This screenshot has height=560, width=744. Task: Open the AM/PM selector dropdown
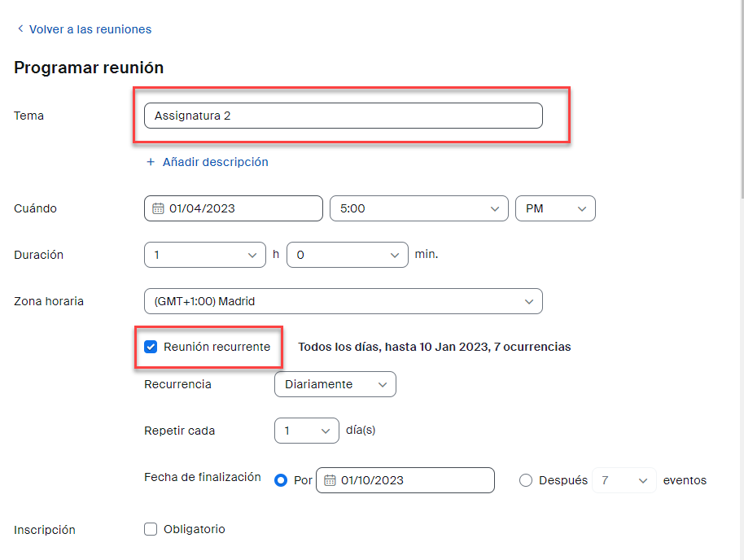(555, 208)
